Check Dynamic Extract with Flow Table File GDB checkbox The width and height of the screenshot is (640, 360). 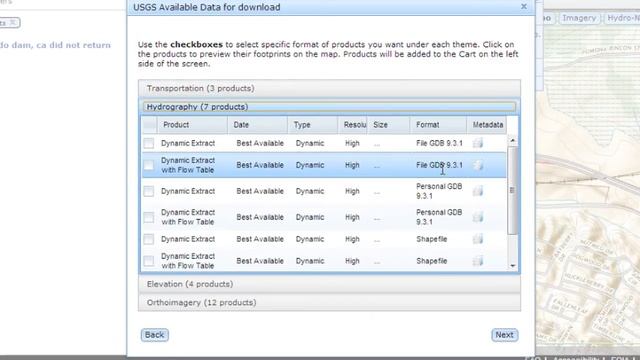pos(149,165)
